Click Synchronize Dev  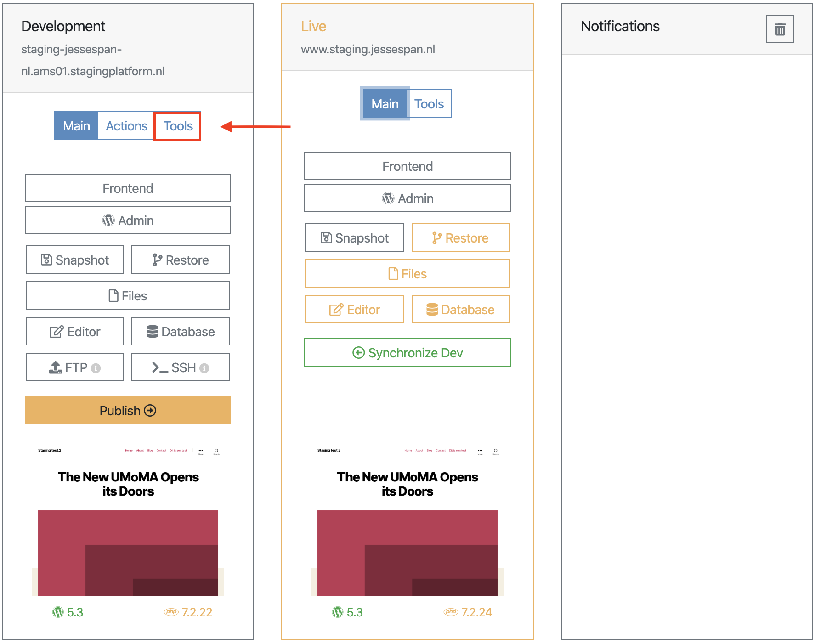(407, 352)
